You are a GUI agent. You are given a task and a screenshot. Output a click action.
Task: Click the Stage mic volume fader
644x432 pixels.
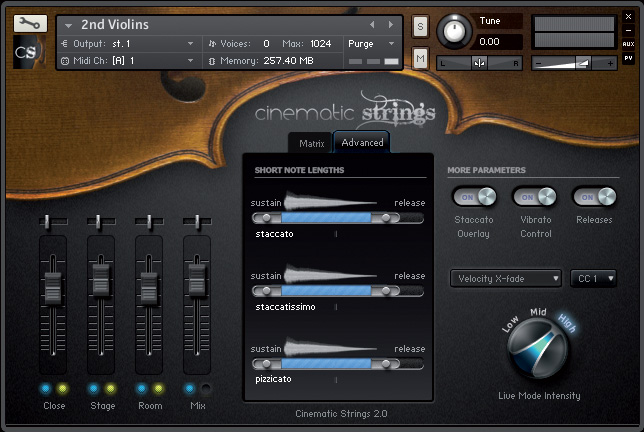pos(101,280)
